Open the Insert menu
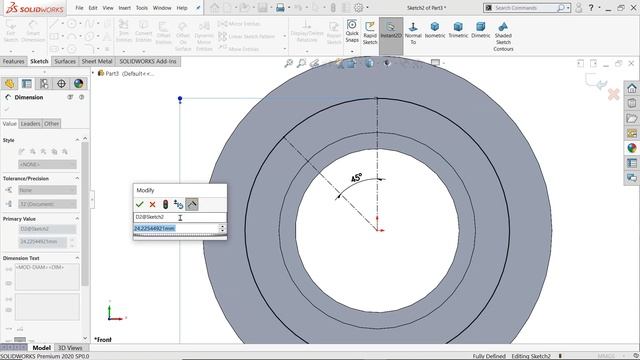 coord(124,8)
